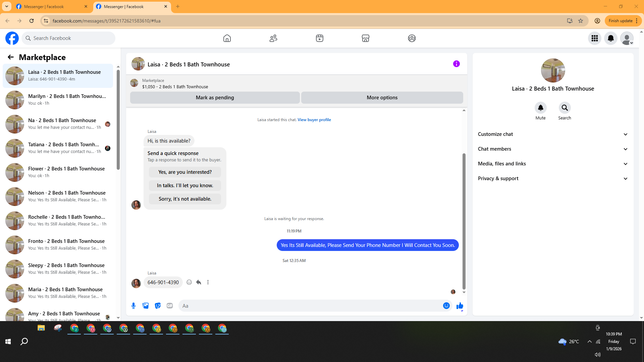This screenshot has width=644, height=362.
Task: Attach a photo file to the message
Action: [x=146, y=306]
